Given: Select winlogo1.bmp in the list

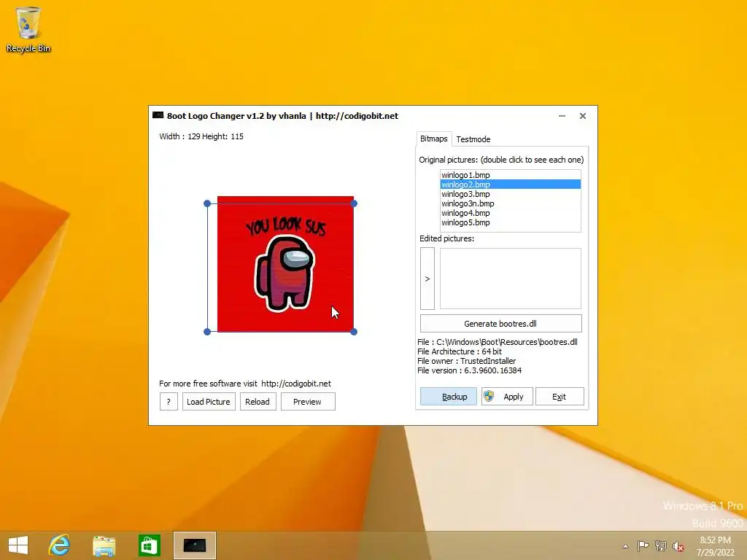Looking at the screenshot, I should (x=510, y=175).
